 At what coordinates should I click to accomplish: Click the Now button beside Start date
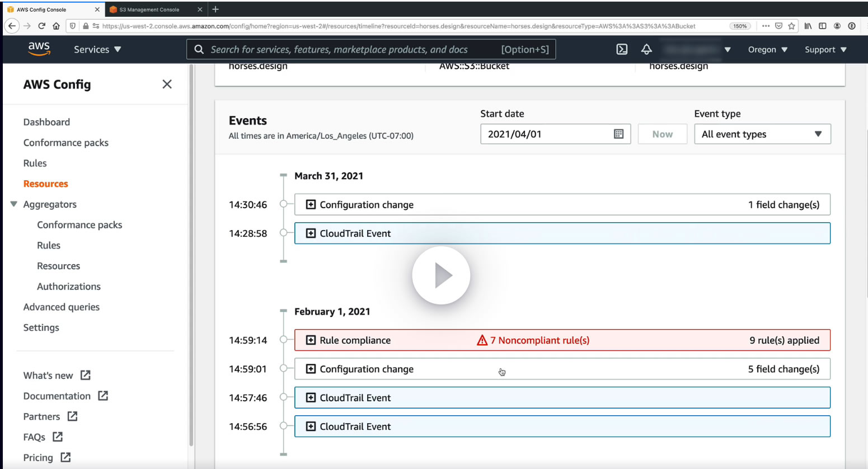pyautogui.click(x=662, y=134)
